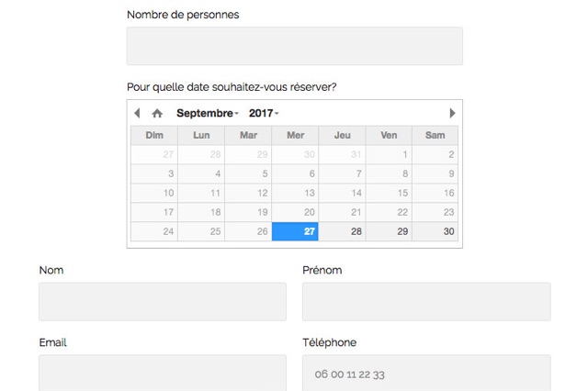Select day 1 in the calendar grid
This screenshot has width=588, height=391.
click(389, 154)
